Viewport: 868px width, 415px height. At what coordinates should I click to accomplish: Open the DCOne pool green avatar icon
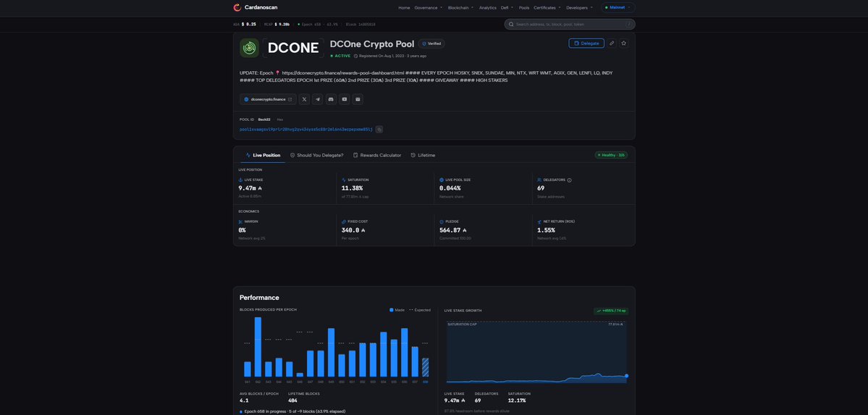[x=249, y=48]
